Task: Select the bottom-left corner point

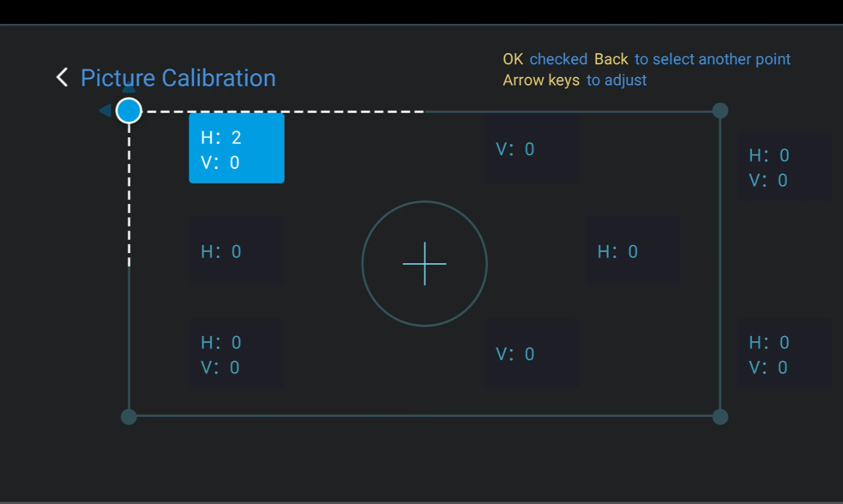Action: [x=129, y=416]
